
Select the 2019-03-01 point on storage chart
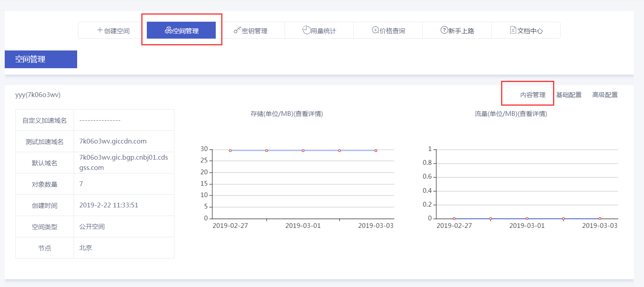(x=303, y=151)
